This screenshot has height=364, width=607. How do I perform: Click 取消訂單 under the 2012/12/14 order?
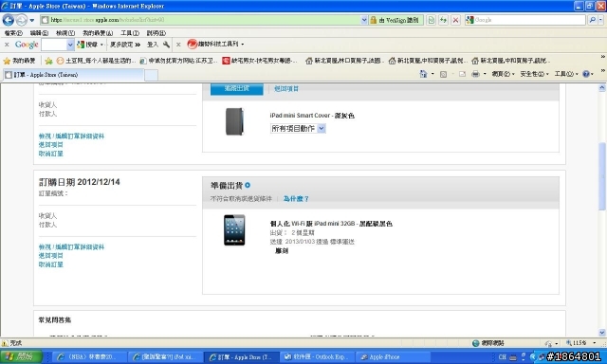50,264
